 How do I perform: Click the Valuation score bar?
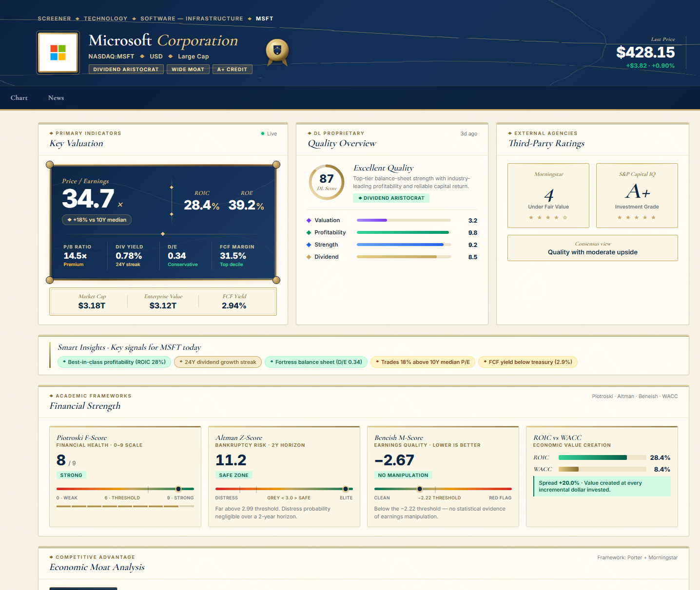click(404, 221)
